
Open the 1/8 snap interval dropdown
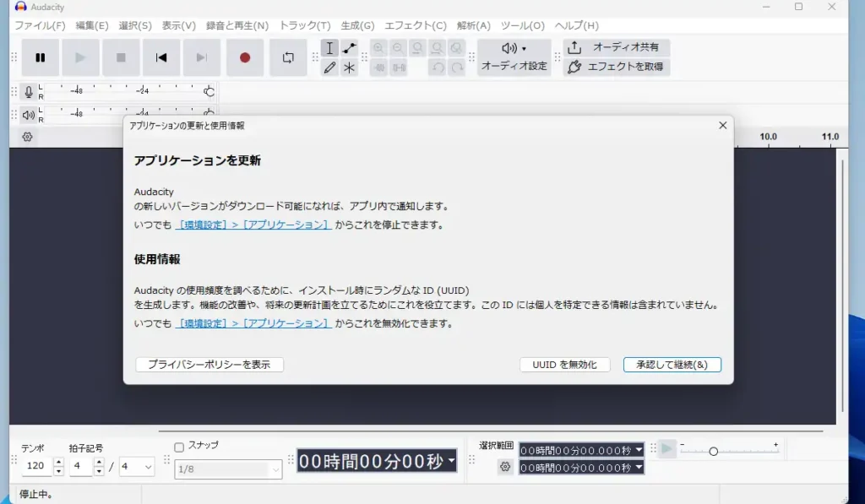tap(228, 470)
